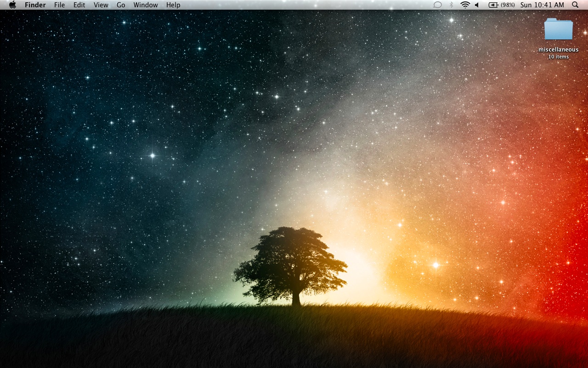Image resolution: width=588 pixels, height=368 pixels.
Task: Open the Finder application menu
Action: [x=35, y=5]
